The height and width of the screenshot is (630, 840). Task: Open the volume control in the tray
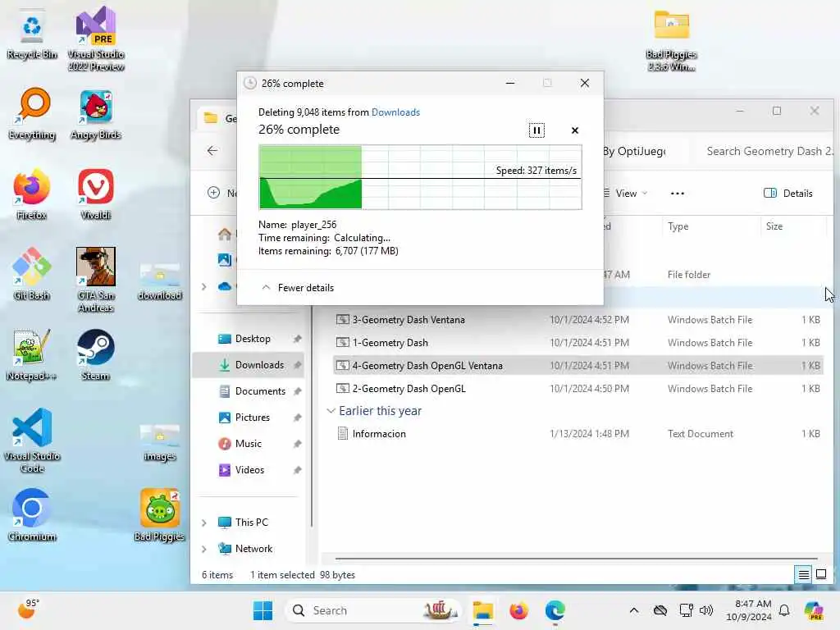pos(706,610)
